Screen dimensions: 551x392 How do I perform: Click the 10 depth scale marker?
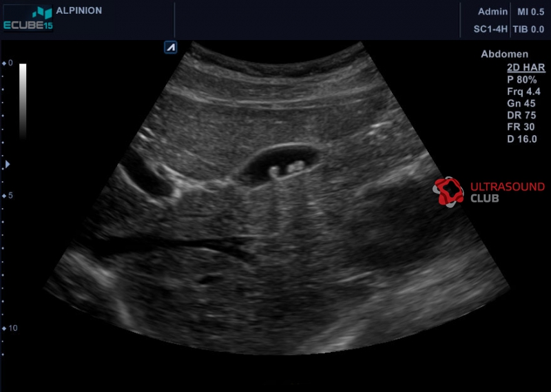click(x=10, y=328)
